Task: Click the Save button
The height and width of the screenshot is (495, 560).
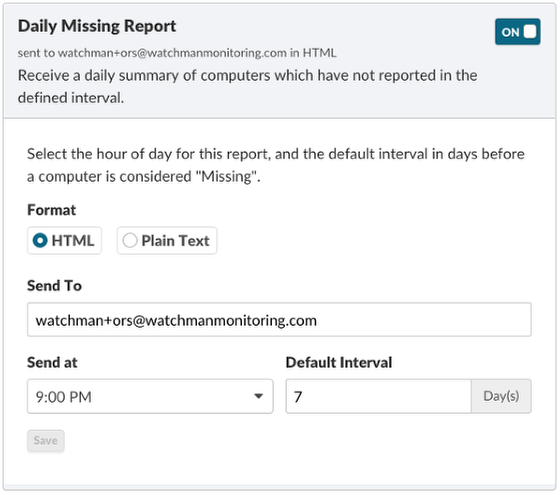Action: [x=46, y=440]
